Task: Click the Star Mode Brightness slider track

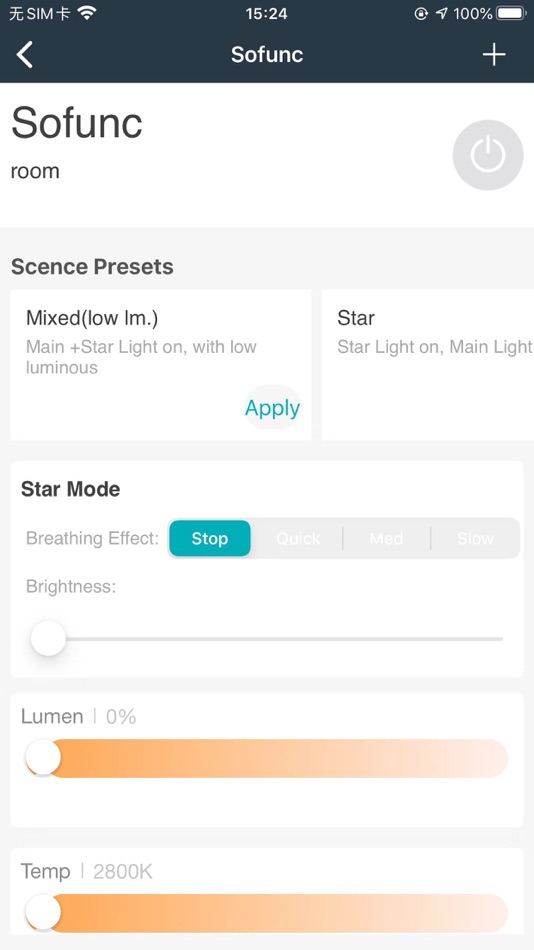Action: point(267,639)
